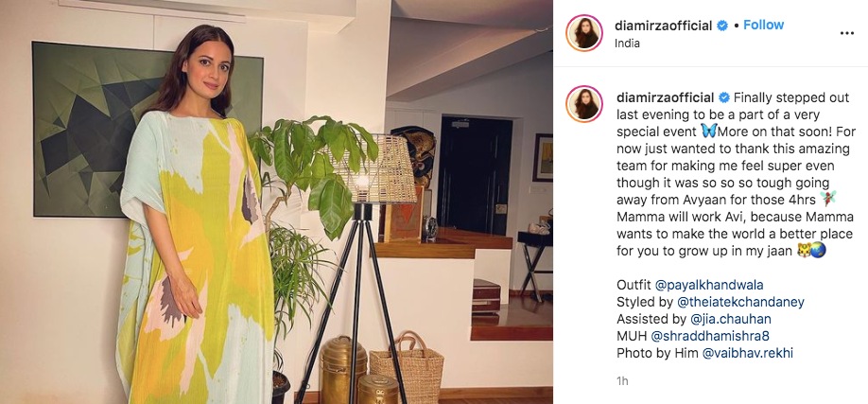Image resolution: width=868 pixels, height=404 pixels.
Task: Open diamirzaofficial username in header
Action: [x=663, y=26]
